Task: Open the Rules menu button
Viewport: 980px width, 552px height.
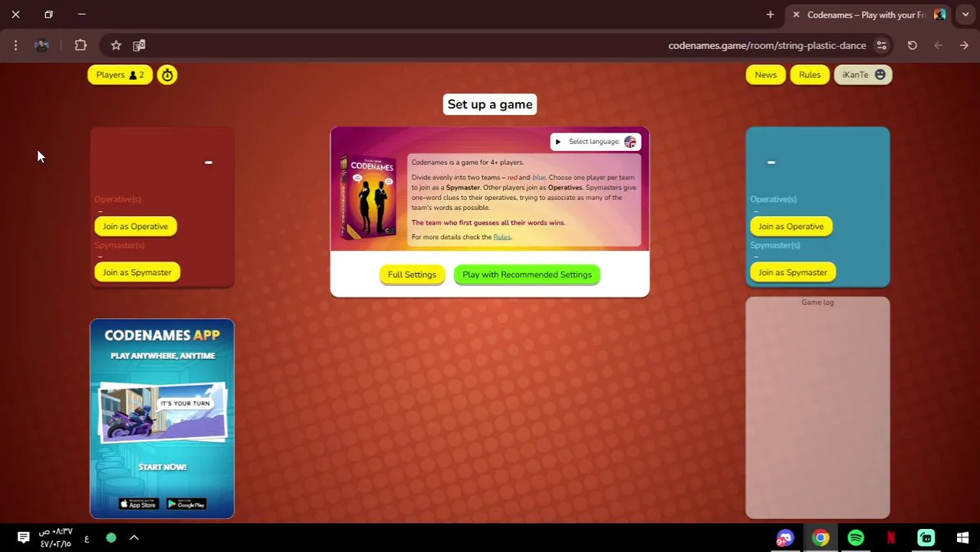Action: [809, 74]
